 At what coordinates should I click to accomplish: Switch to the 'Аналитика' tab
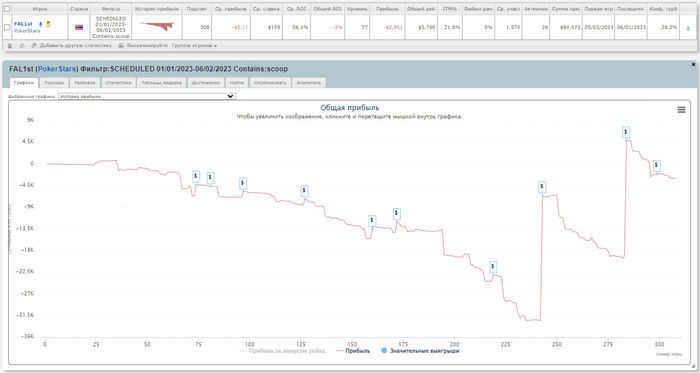click(308, 83)
